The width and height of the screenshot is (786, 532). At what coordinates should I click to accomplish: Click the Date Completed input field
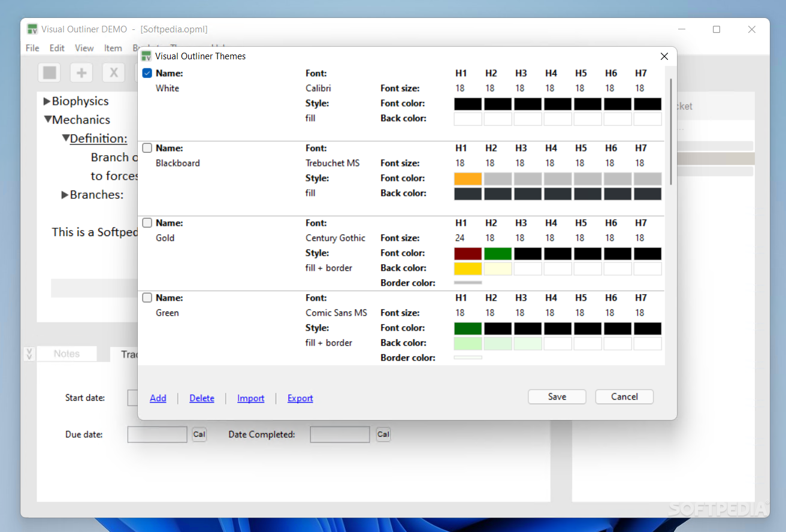coord(340,434)
